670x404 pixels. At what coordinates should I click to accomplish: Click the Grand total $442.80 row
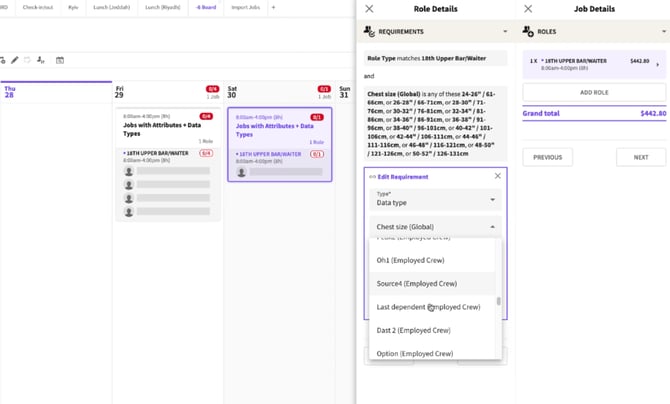(594, 113)
